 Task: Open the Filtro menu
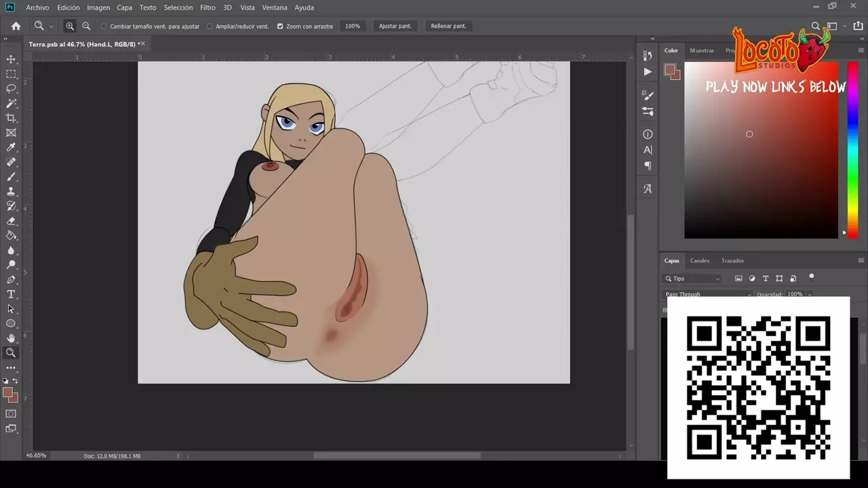click(208, 7)
